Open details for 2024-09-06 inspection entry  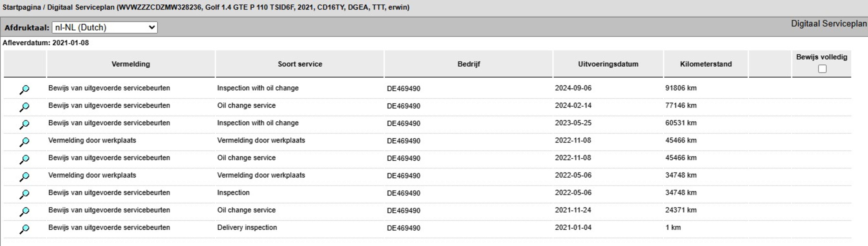(24, 89)
